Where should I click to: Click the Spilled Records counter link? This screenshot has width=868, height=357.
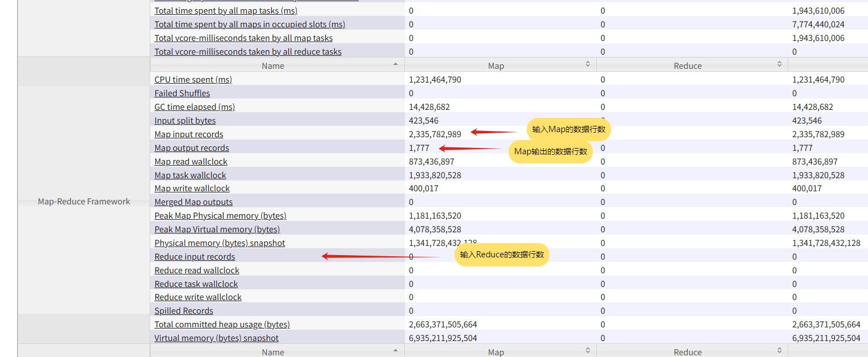[x=184, y=311]
